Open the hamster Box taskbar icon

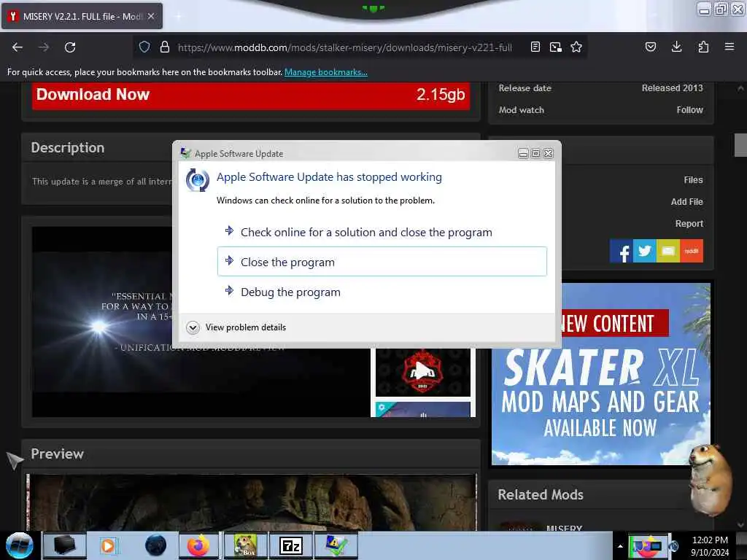click(x=245, y=545)
